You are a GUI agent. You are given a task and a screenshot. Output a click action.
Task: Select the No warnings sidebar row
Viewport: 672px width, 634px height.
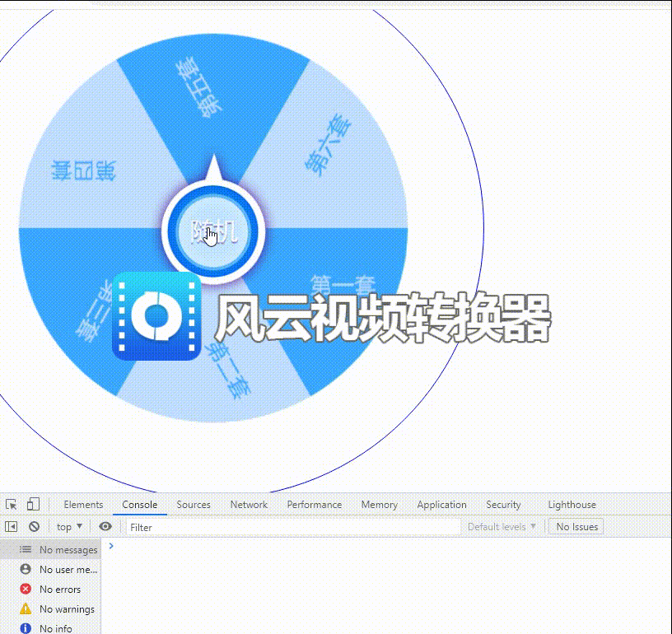50,608
